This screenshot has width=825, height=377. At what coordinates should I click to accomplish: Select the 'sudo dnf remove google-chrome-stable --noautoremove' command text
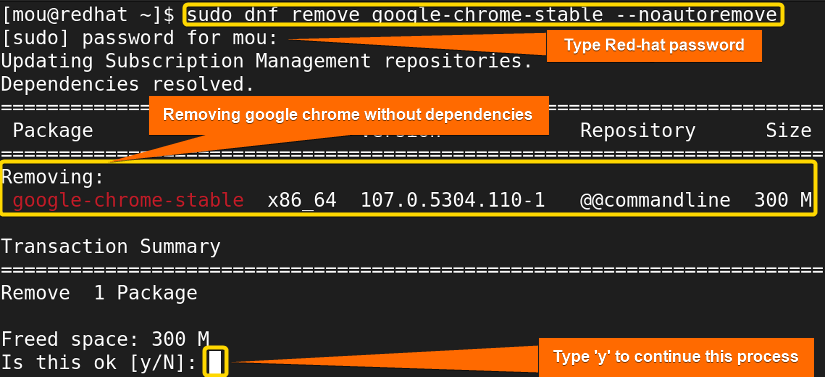point(482,15)
